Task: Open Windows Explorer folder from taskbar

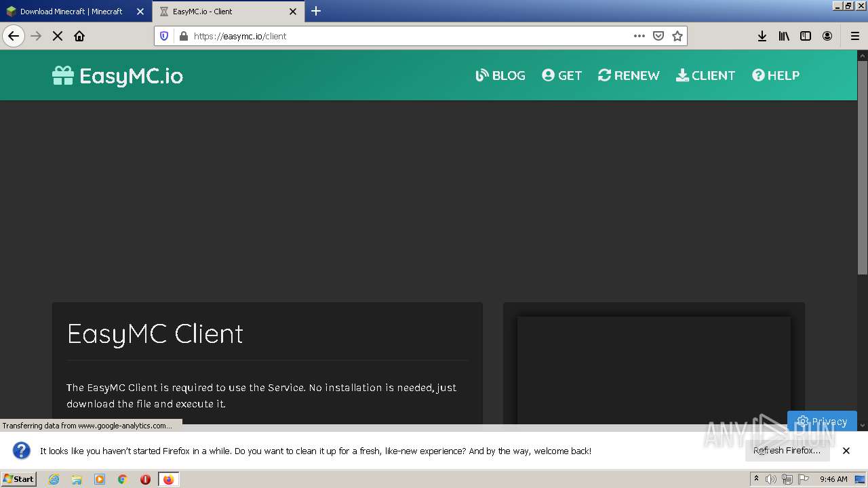Action: (77, 479)
